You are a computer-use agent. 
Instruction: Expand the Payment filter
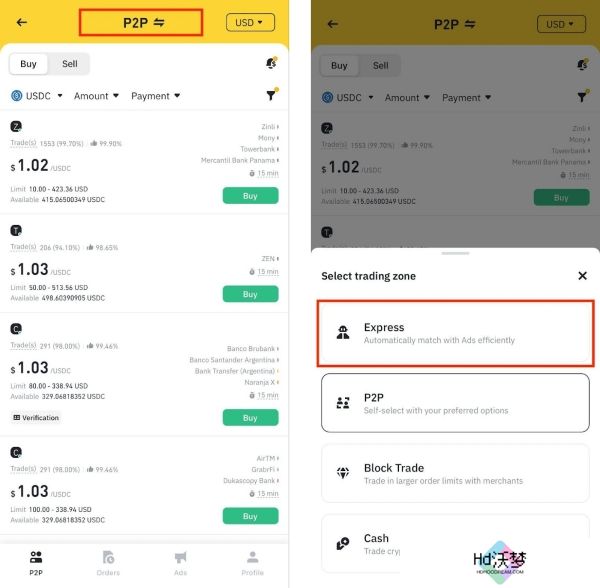pos(155,96)
